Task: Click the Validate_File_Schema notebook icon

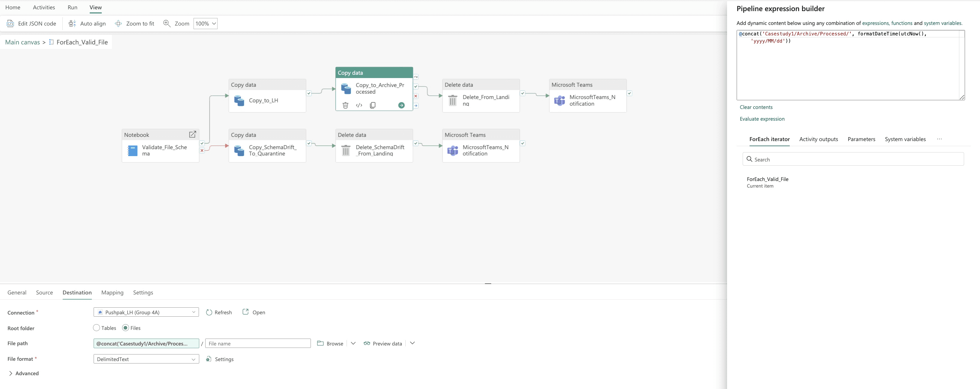Action: pos(132,151)
